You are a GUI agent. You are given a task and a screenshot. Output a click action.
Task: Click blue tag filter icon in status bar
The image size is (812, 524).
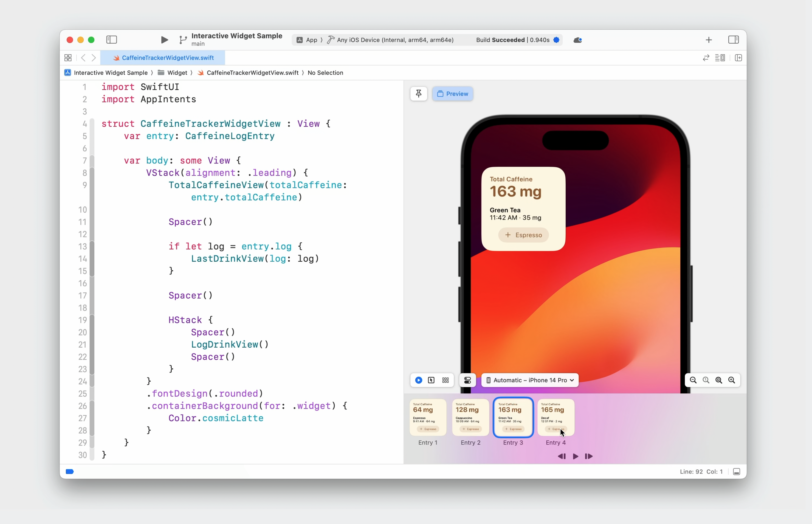pyautogui.click(x=70, y=472)
